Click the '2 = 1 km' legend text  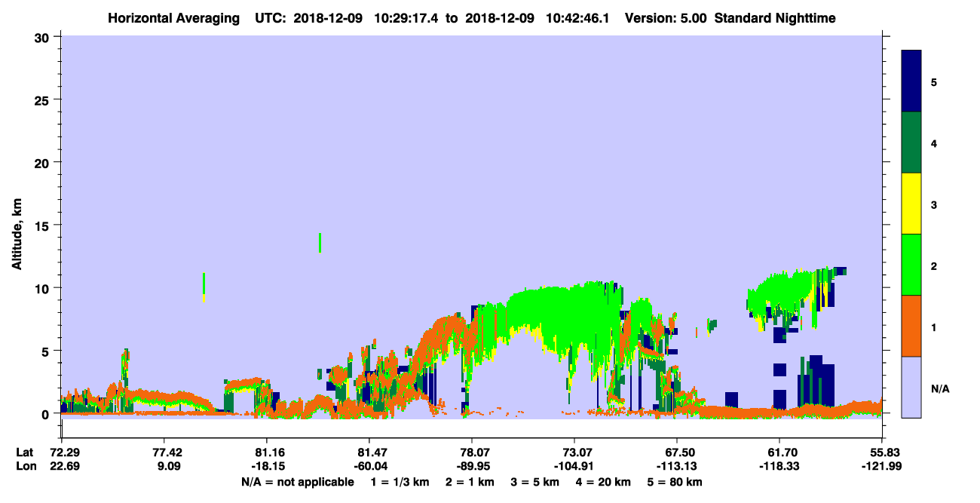tap(469, 482)
